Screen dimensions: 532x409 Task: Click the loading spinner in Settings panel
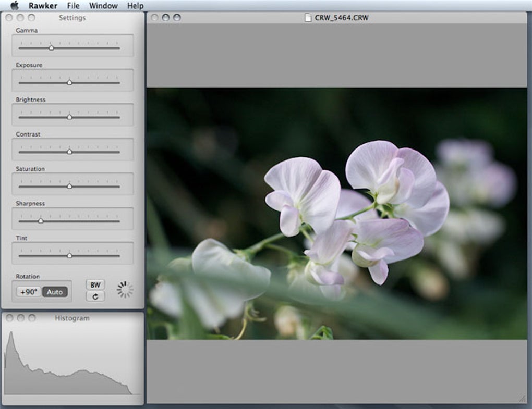pyautogui.click(x=125, y=290)
